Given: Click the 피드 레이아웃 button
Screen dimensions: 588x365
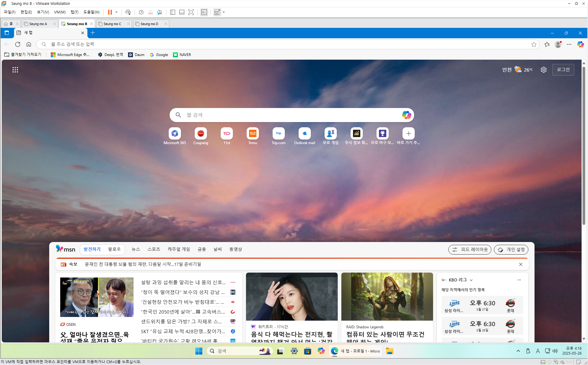Looking at the screenshot, I should tap(470, 250).
